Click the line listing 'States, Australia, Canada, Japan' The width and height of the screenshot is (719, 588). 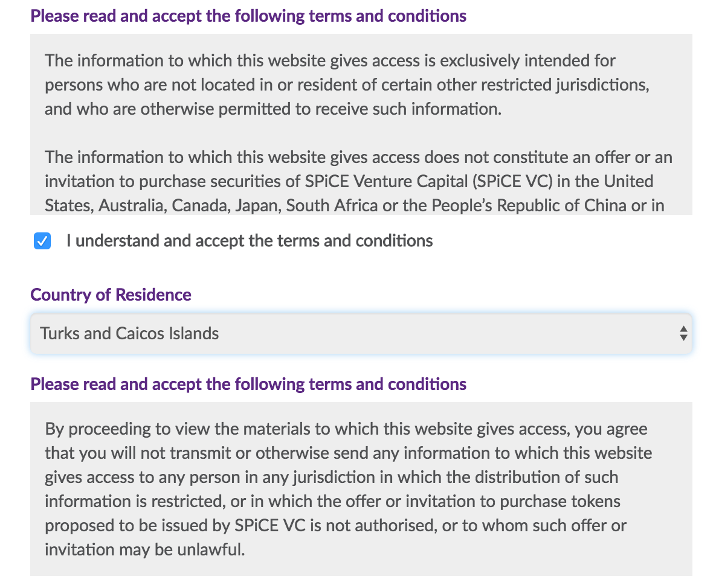click(355, 206)
